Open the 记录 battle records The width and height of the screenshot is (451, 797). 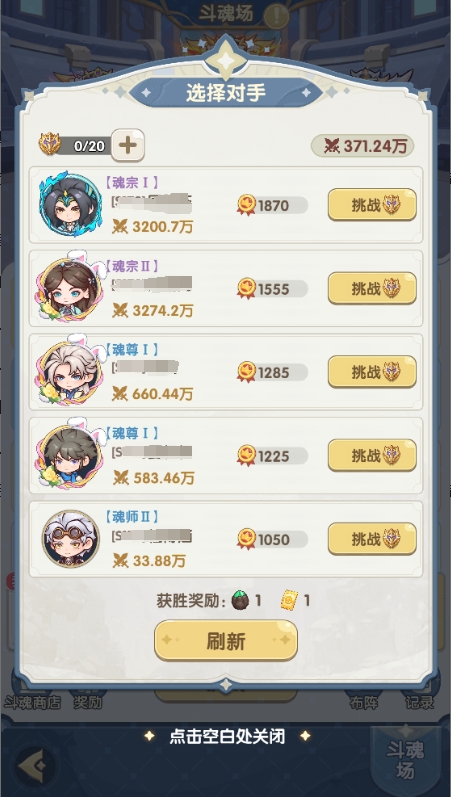click(419, 702)
